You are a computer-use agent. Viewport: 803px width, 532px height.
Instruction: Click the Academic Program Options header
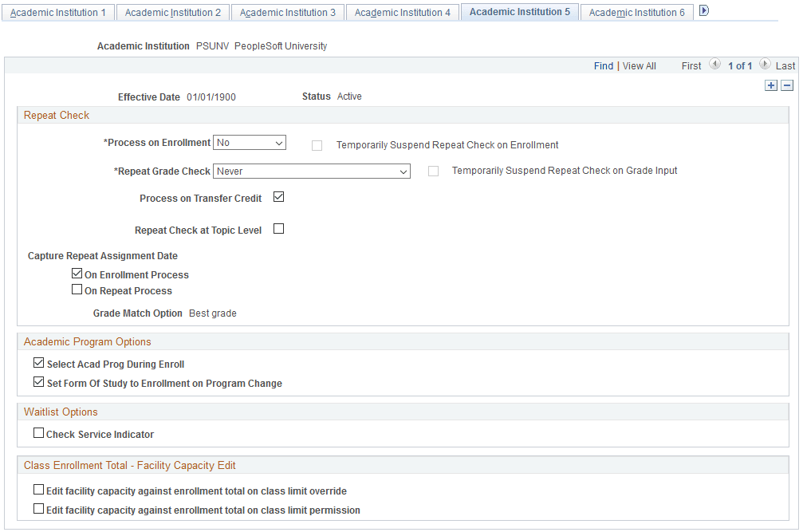(x=88, y=341)
